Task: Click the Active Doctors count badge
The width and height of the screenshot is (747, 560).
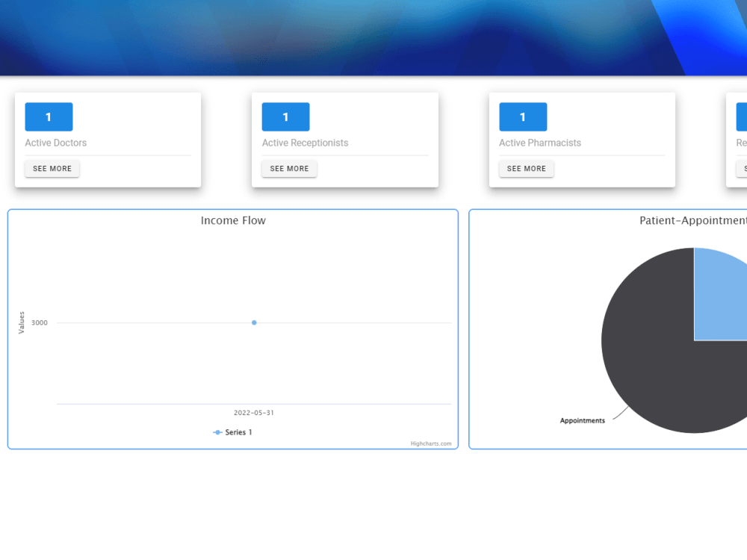Action: pyautogui.click(x=49, y=116)
